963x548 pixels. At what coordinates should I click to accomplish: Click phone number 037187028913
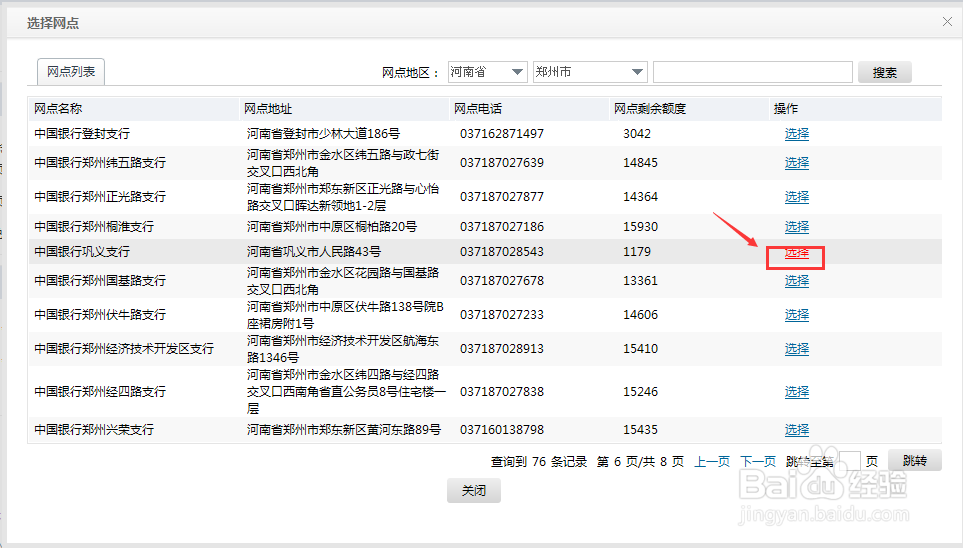(502, 348)
